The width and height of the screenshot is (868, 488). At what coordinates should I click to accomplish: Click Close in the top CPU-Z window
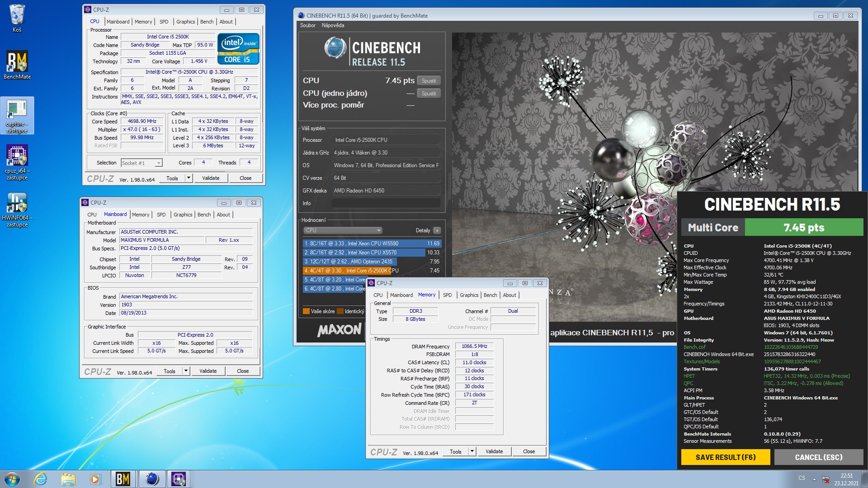point(245,178)
